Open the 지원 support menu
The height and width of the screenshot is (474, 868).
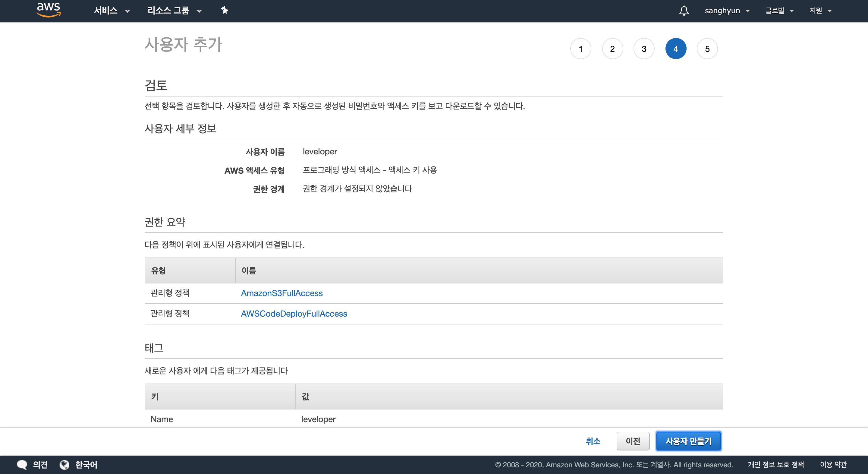tap(820, 11)
